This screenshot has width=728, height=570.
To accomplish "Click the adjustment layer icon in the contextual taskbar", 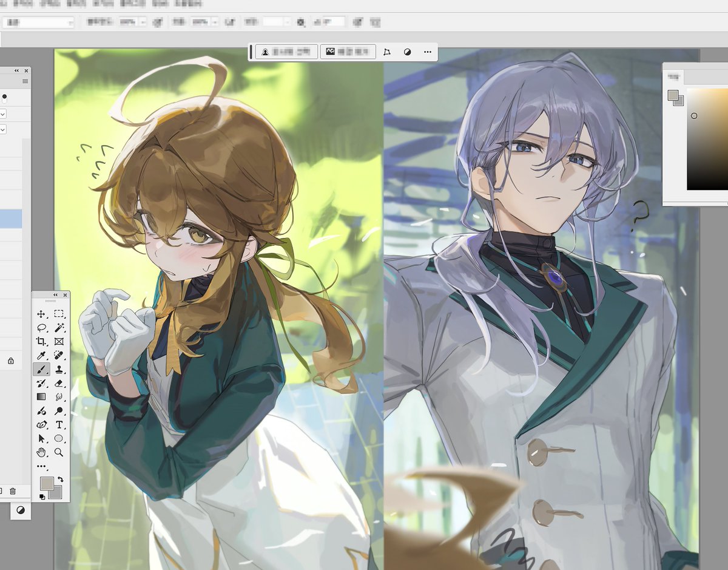I will point(408,52).
